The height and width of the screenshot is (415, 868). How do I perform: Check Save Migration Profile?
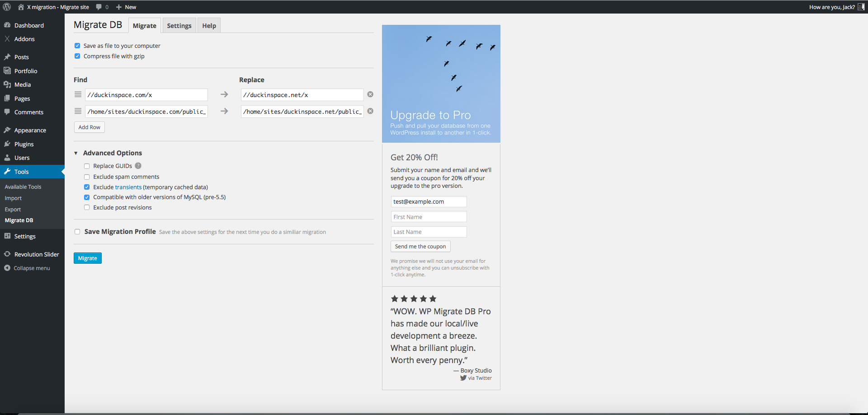[x=77, y=232]
